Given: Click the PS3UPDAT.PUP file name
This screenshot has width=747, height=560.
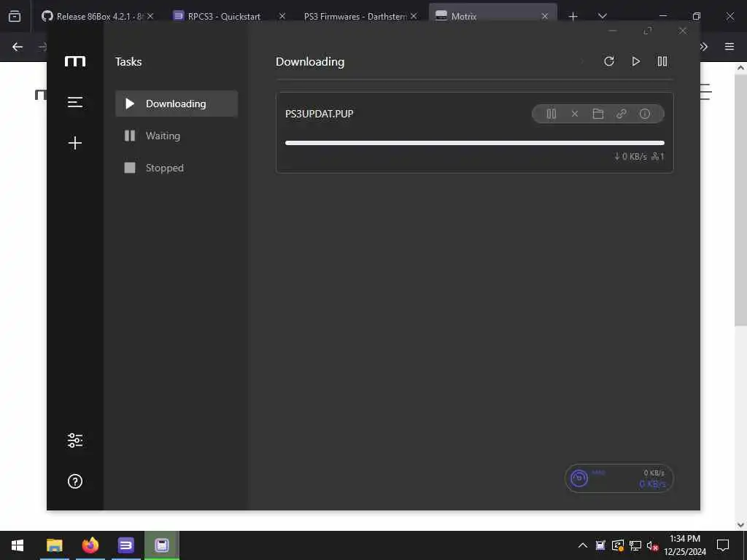Looking at the screenshot, I should point(320,114).
